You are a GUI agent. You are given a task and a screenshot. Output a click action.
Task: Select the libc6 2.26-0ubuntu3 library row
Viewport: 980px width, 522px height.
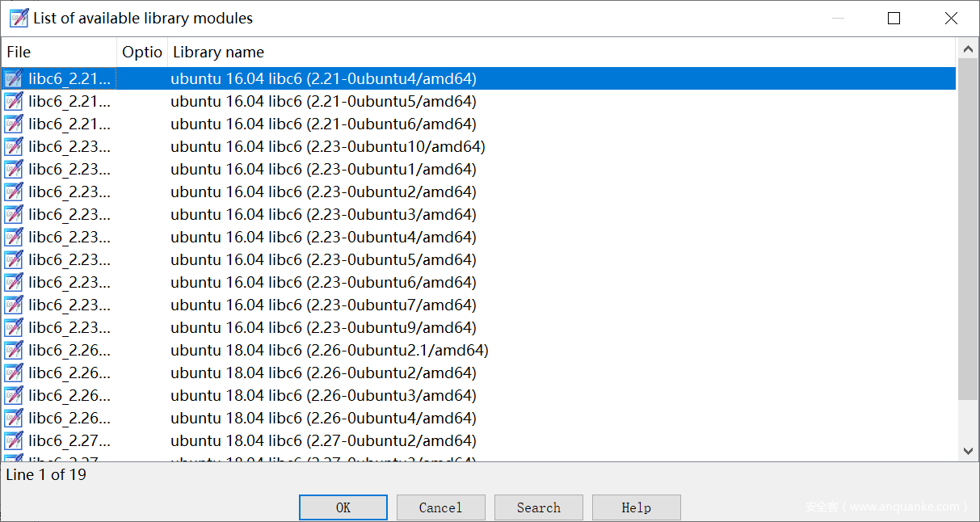click(323, 395)
